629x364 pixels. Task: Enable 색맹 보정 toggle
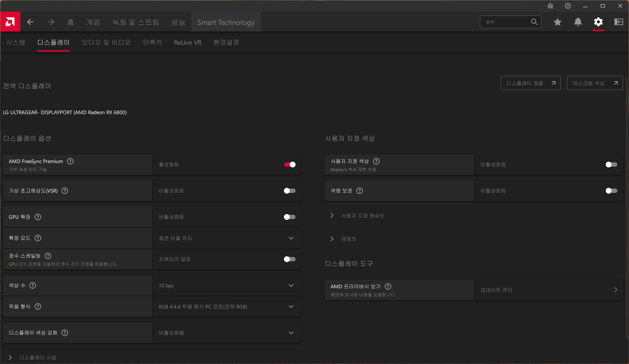coord(612,191)
